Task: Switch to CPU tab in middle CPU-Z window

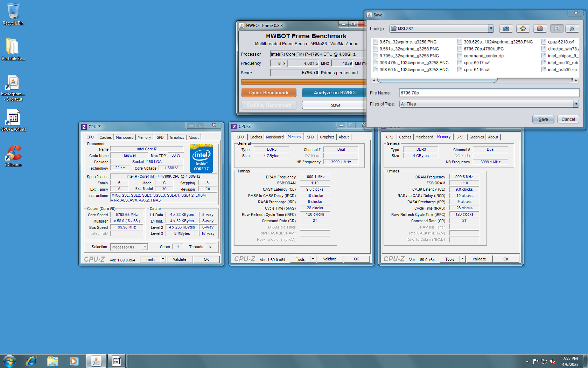Action: pyautogui.click(x=240, y=137)
